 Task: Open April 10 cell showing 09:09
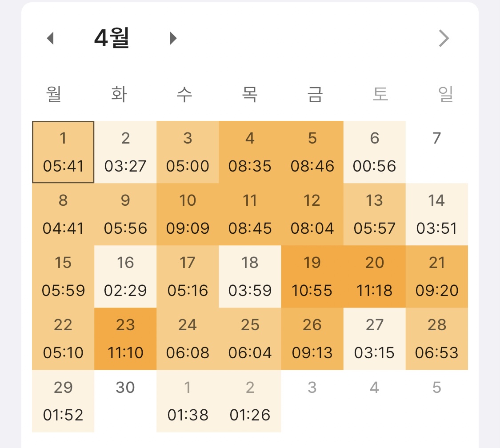coord(188,214)
